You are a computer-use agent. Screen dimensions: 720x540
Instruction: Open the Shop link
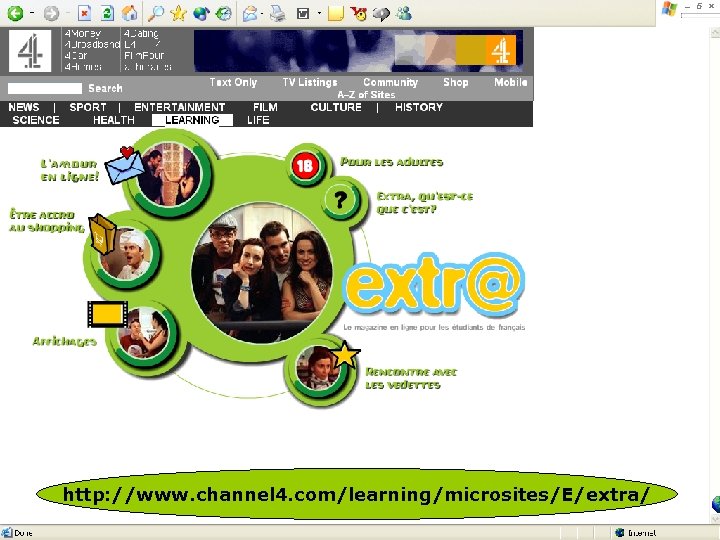pos(456,82)
